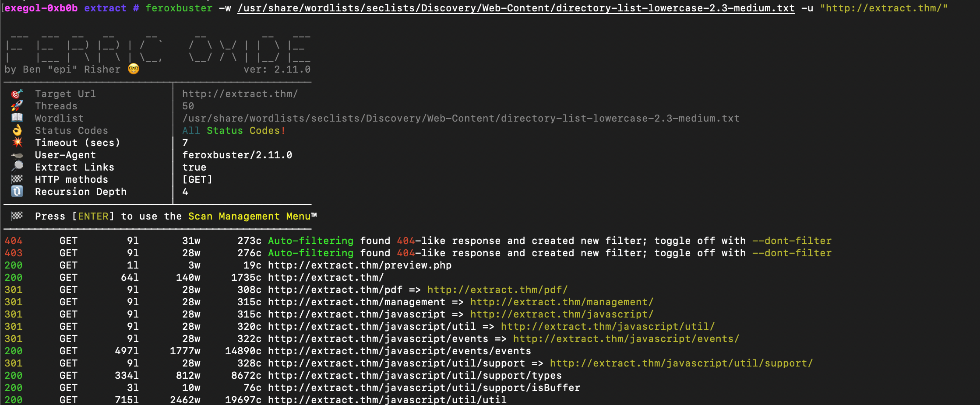980x405 pixels.
Task: Click the checkered flag beside Press ENTER
Action: click(x=17, y=216)
